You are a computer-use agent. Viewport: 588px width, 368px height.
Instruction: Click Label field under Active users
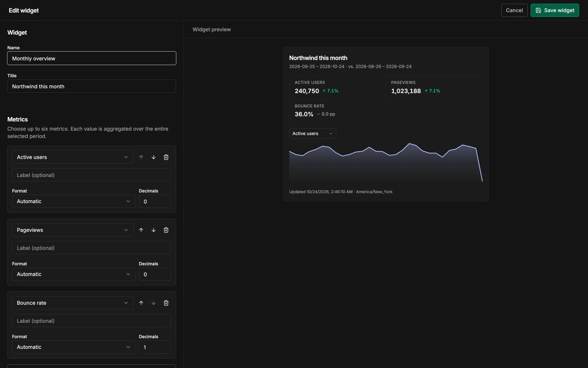point(92,175)
